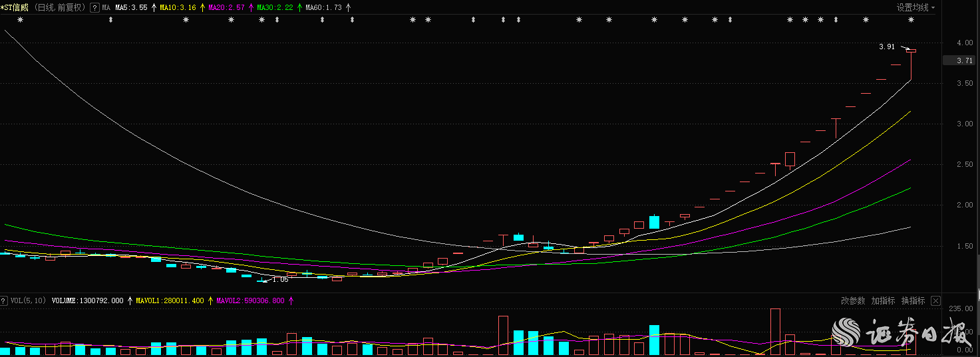Click 加指标 to add an indicator
980x357 pixels.
coord(883,301)
